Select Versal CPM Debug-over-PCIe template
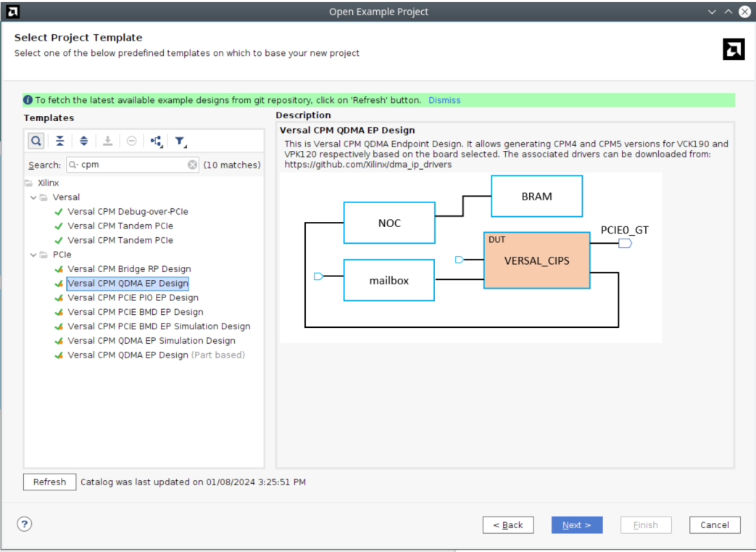The width and height of the screenshot is (756, 552). (x=128, y=212)
